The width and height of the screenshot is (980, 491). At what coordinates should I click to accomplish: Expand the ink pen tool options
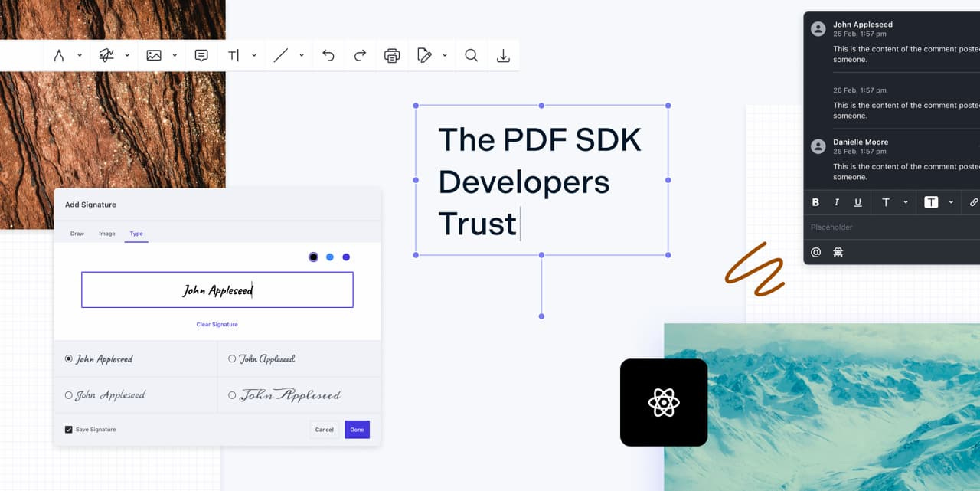pos(80,55)
